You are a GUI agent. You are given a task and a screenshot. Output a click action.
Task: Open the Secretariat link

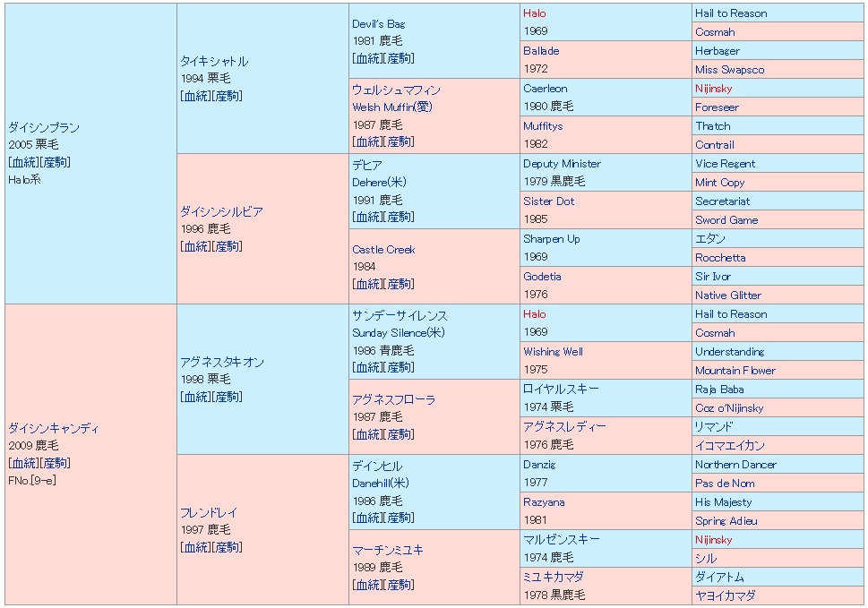point(722,201)
